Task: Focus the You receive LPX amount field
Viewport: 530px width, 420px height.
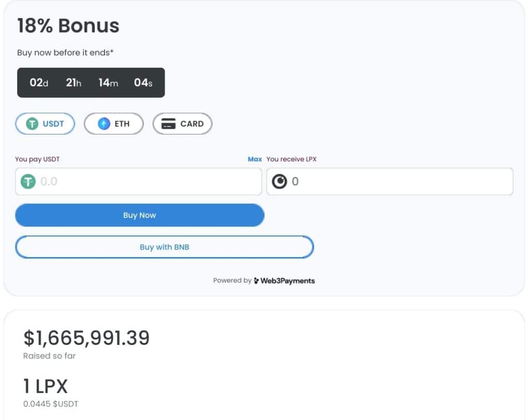Action: [390, 182]
